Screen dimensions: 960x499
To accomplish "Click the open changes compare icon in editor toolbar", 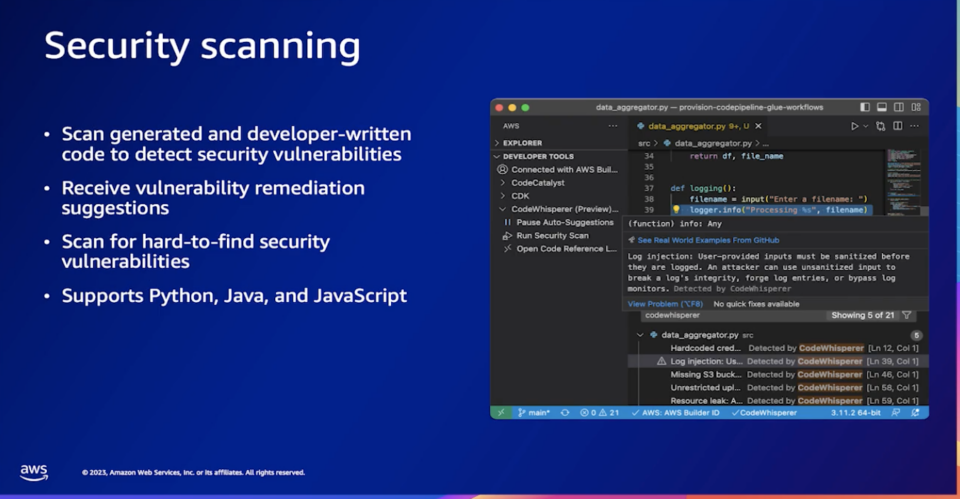I will pos(880,126).
